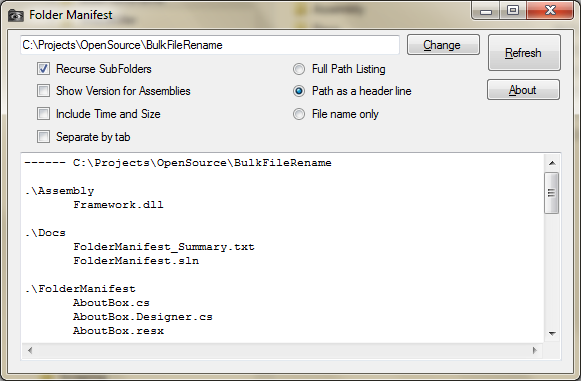Click into the folder path text field
Screen dimensions: 581x381
pyautogui.click(x=210, y=45)
